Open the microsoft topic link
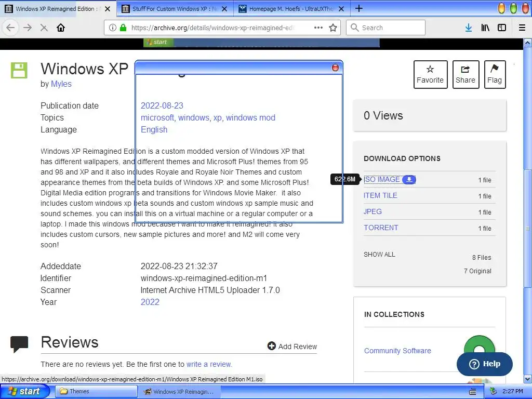 (158, 117)
